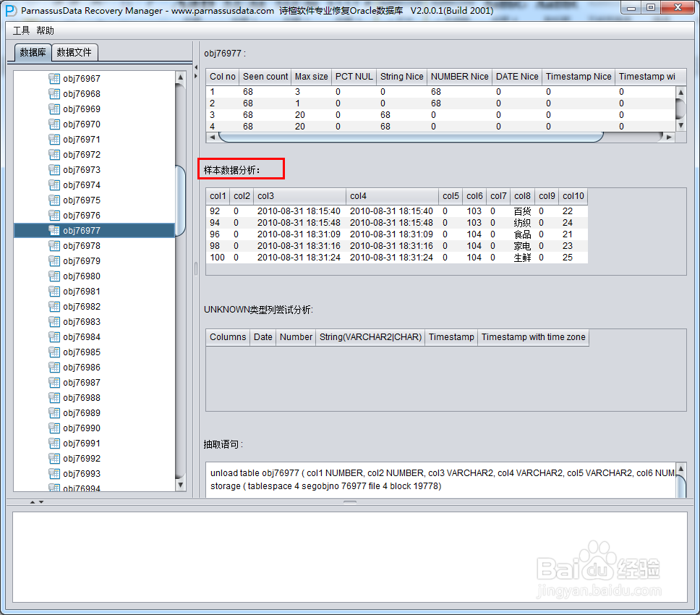Click the table icon beside obj76982
The image size is (700, 615).
pyautogui.click(x=54, y=306)
